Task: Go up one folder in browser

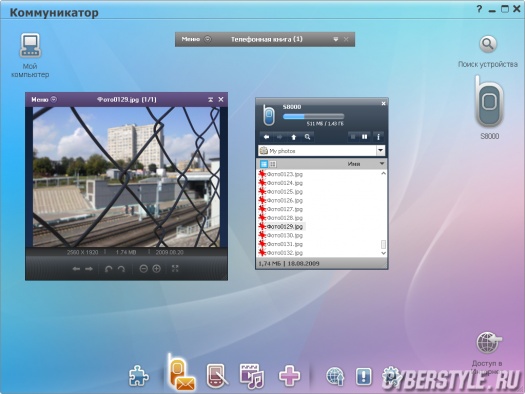Action: pos(294,137)
